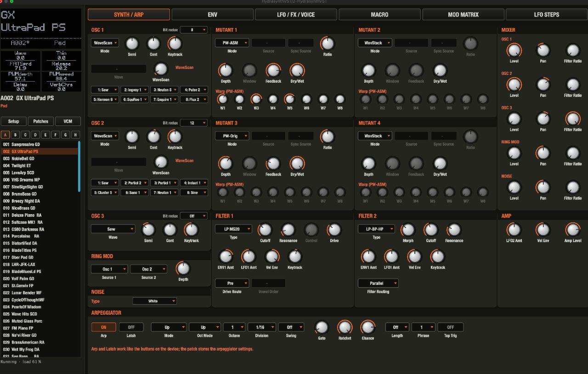Click the Filter 1 Drive knob
This screenshot has width=588, height=374.
pyautogui.click(x=334, y=230)
